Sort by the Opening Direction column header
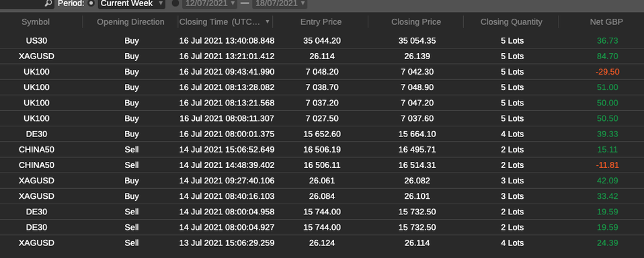Image resolution: width=644 pixels, height=258 pixels. pos(130,22)
